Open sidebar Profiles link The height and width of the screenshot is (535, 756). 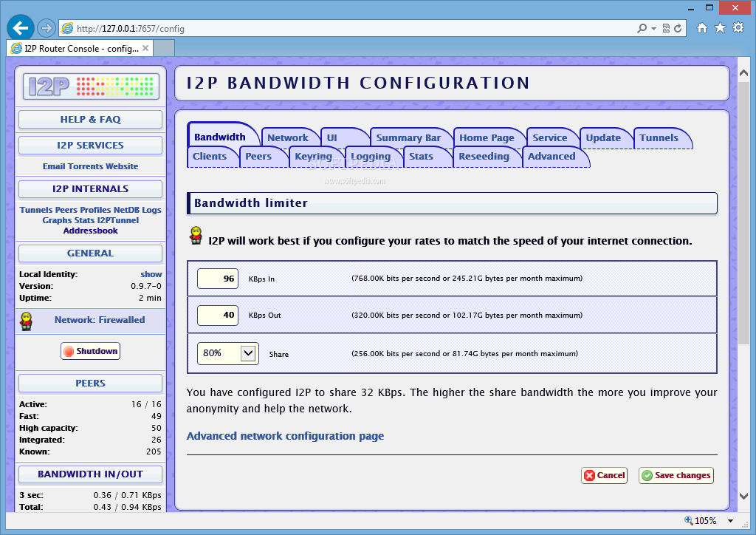click(95, 210)
